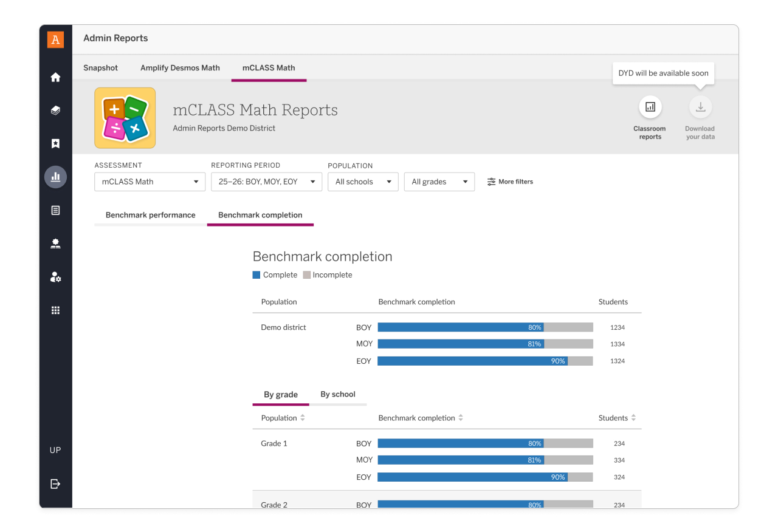Click the log out icon at sidebar bottom
This screenshot has height=532, width=778.
pyautogui.click(x=55, y=484)
